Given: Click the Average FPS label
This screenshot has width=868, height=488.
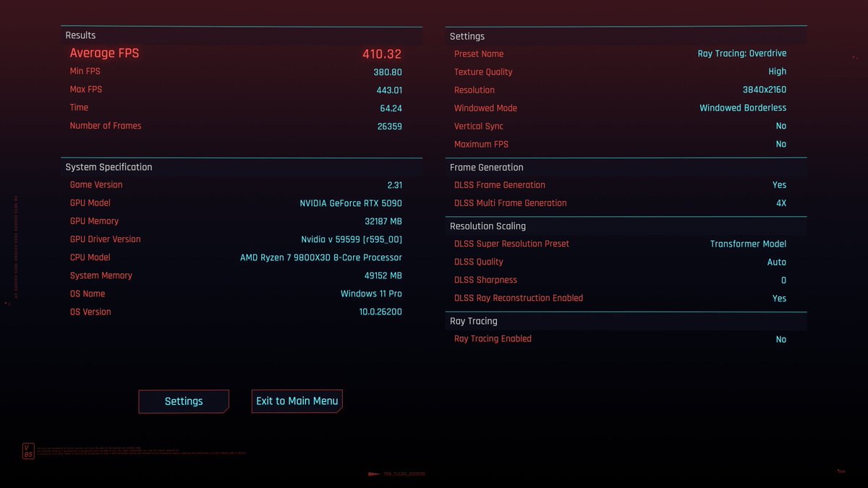Looking at the screenshot, I should pyautogui.click(x=104, y=53).
